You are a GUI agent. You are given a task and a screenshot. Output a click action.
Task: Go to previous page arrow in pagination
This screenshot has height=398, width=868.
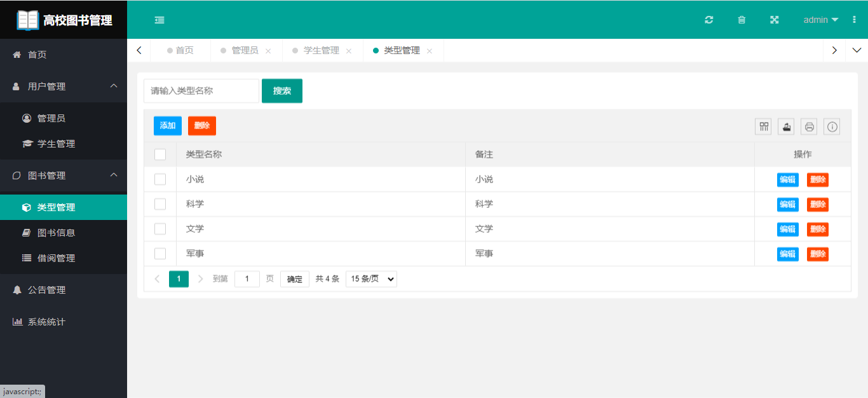[158, 279]
